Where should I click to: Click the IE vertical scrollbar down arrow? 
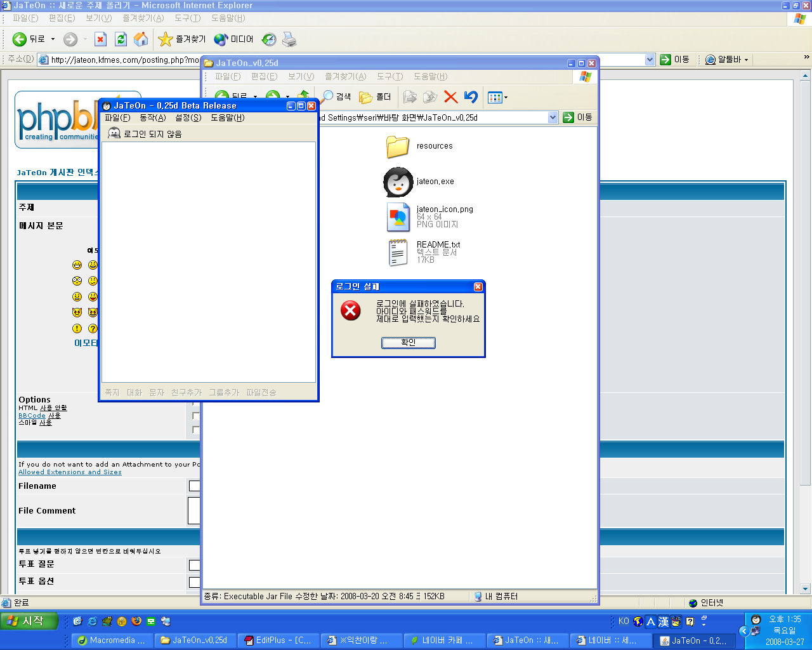point(806,588)
